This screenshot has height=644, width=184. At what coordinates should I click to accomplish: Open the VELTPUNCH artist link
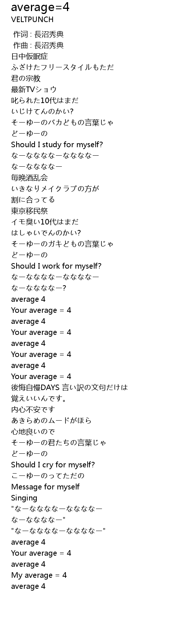(x=32, y=20)
